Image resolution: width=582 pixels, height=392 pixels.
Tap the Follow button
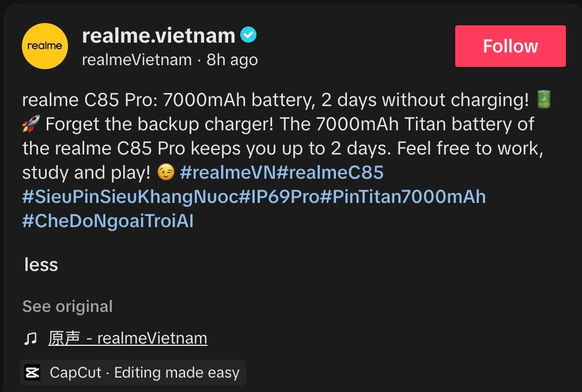[509, 46]
